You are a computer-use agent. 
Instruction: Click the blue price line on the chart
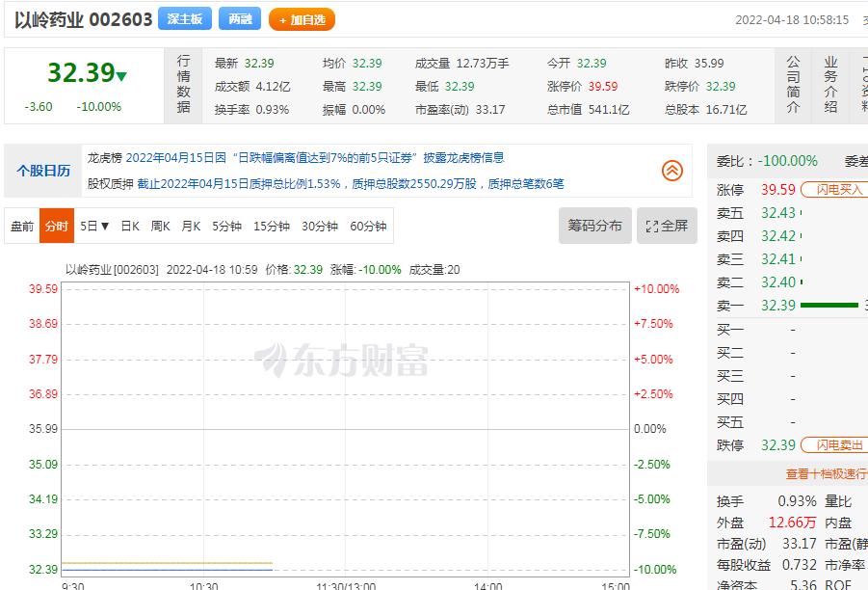168,570
